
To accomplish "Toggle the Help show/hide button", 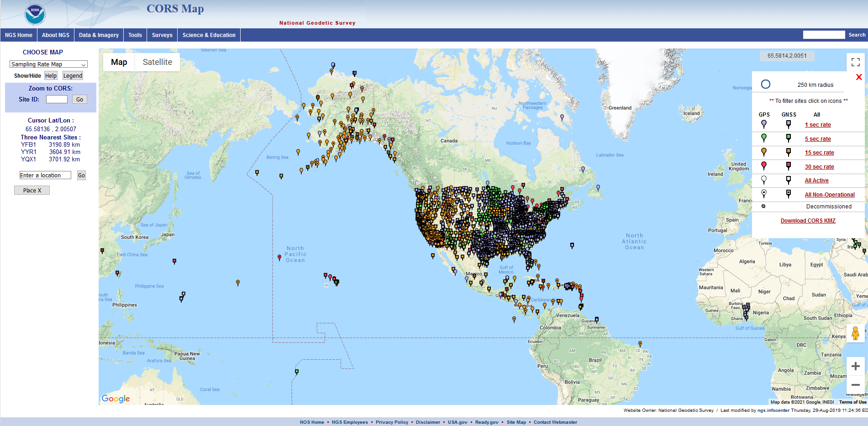I will pyautogui.click(x=51, y=76).
